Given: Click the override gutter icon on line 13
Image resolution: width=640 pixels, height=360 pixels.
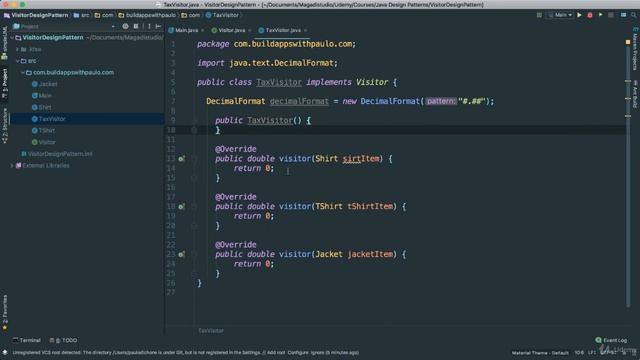Looking at the screenshot, I should 181,158.
